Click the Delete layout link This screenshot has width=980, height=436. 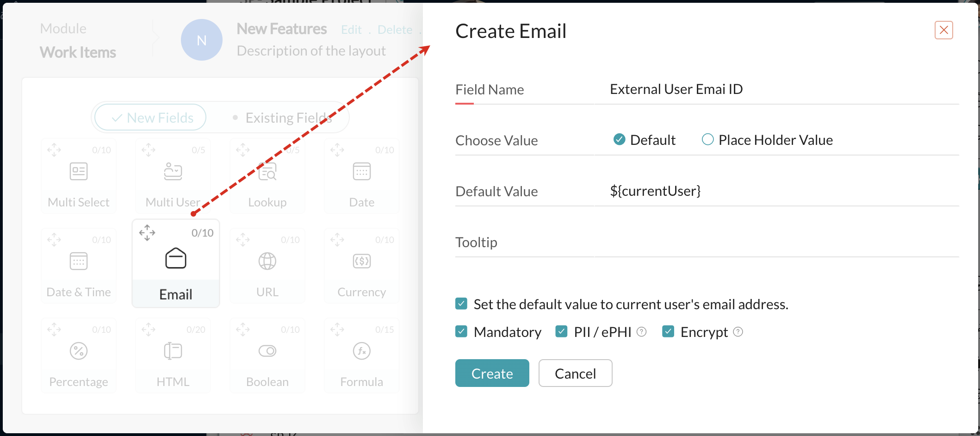point(395,30)
